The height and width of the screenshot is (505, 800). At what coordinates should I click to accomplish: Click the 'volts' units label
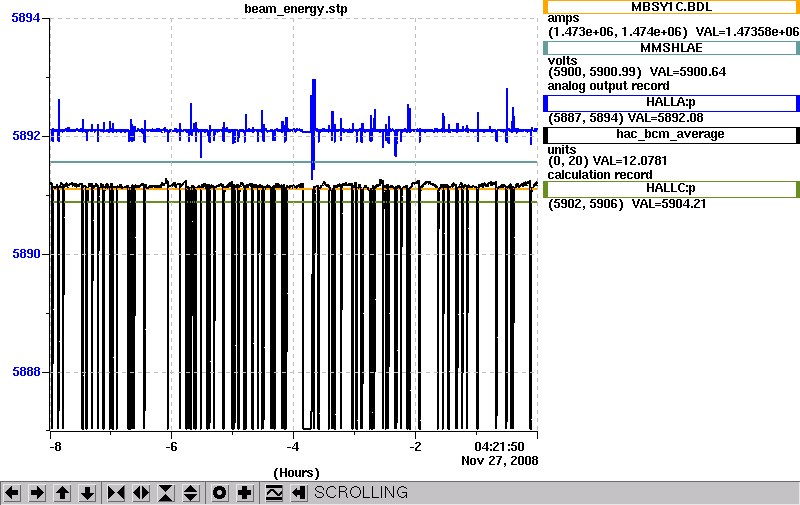(562, 61)
